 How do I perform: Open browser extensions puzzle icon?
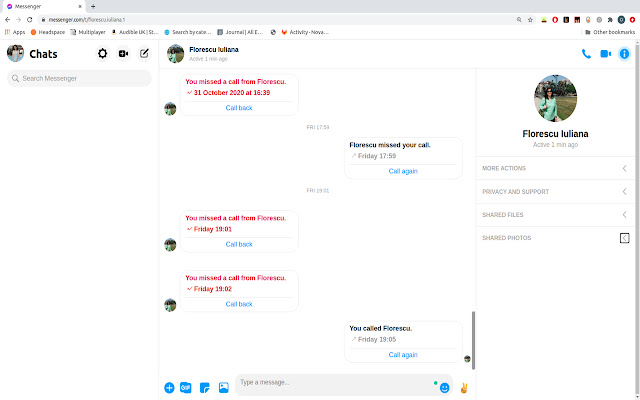click(x=610, y=20)
